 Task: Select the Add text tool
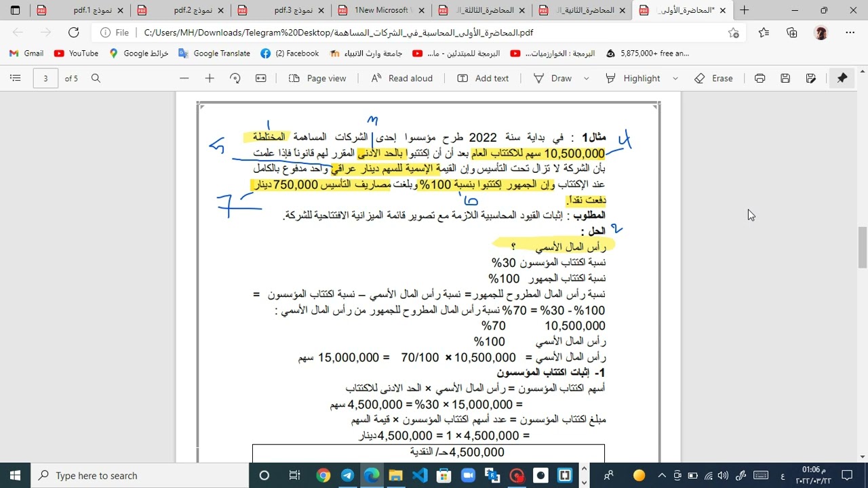(483, 79)
